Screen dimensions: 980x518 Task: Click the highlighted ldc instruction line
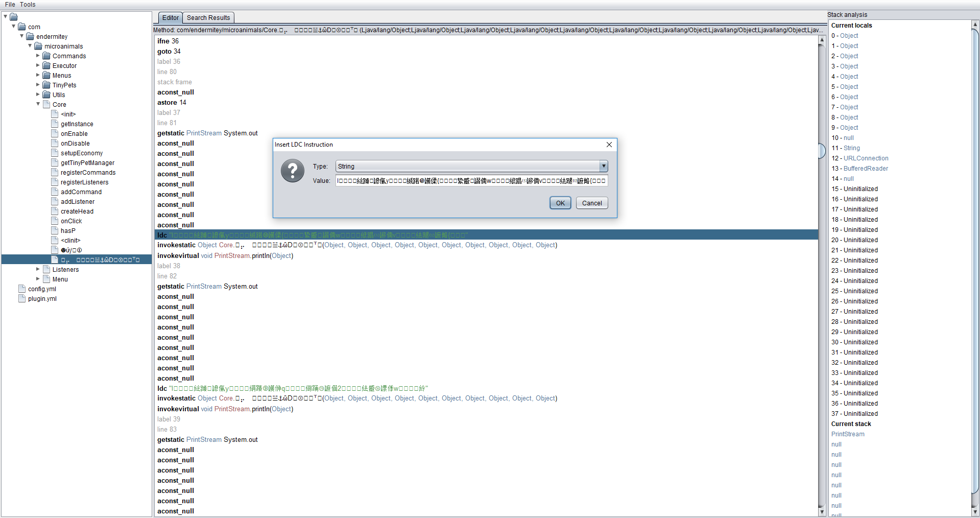point(486,235)
